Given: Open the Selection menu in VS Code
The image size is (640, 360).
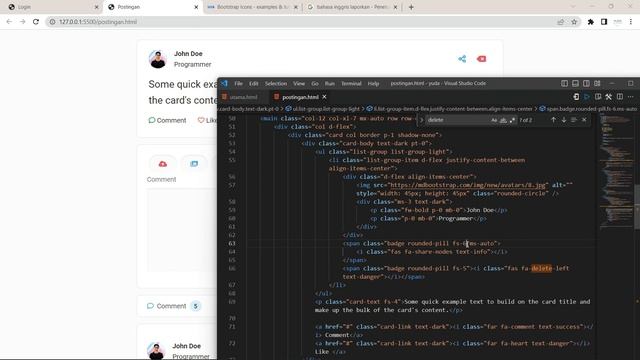Looking at the screenshot, I should [x=276, y=83].
